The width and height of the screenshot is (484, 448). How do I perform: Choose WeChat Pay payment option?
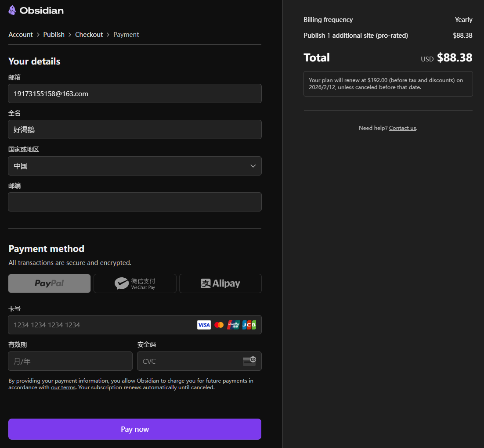[135, 283]
